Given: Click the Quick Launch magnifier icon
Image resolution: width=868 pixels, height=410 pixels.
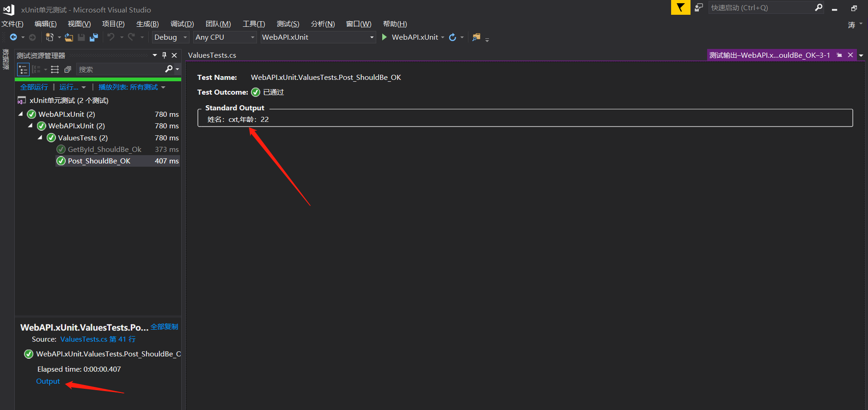Looking at the screenshot, I should tap(819, 7).
